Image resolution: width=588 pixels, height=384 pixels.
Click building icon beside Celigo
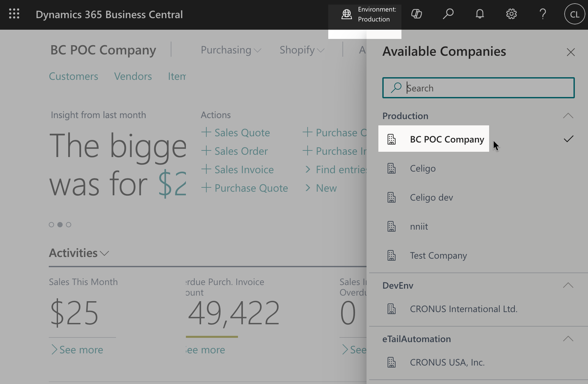[392, 168]
